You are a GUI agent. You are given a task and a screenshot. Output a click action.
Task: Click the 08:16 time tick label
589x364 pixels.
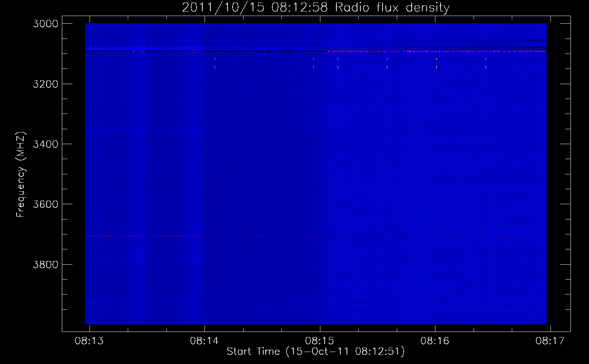435,341
